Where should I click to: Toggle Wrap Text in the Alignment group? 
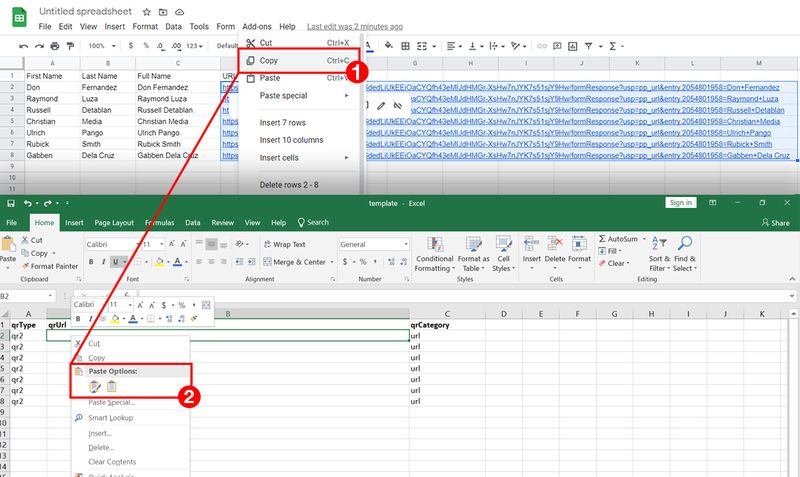[283, 244]
